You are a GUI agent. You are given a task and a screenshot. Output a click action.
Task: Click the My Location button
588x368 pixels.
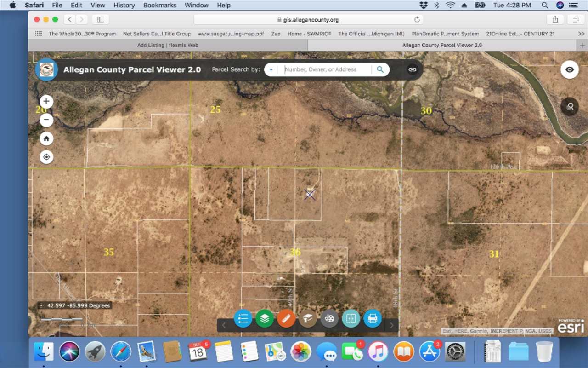pos(46,157)
